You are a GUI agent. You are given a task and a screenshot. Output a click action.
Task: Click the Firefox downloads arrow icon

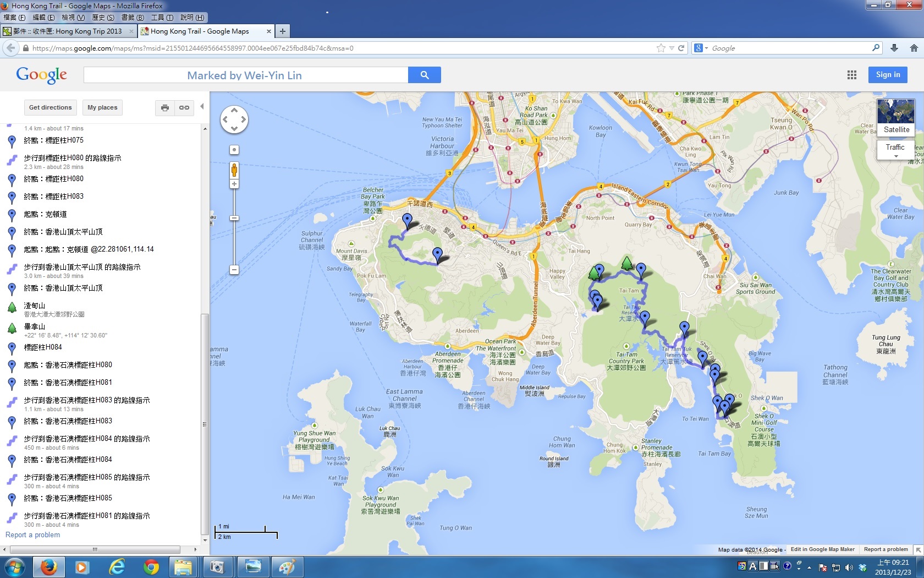(894, 48)
